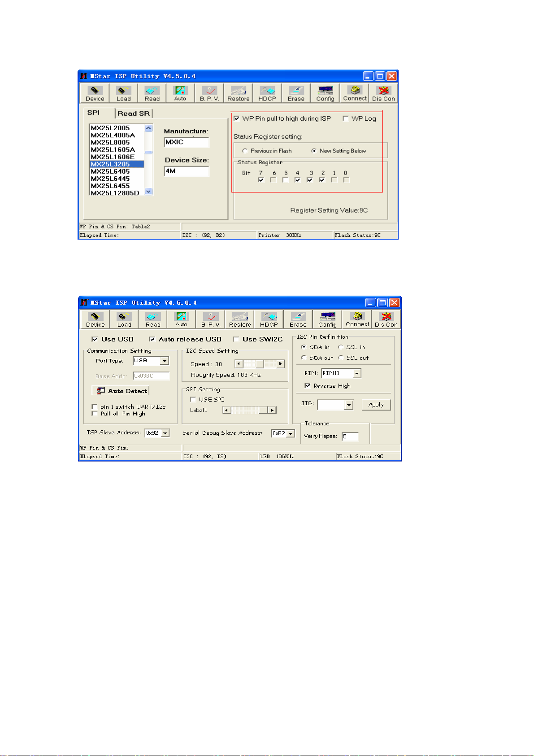
Task: Click B.P.V. icon in bottom window toolbar
Action: [211, 319]
